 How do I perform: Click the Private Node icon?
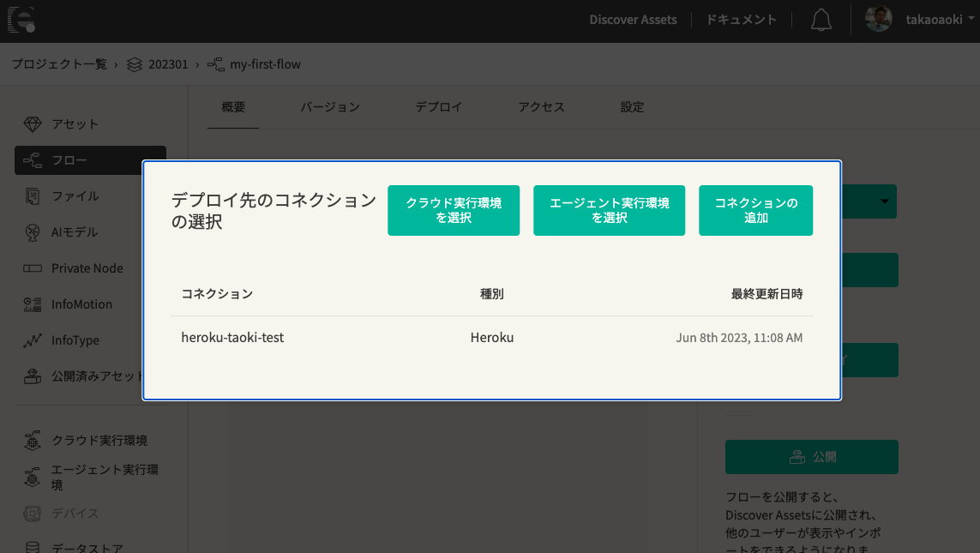pyautogui.click(x=32, y=267)
